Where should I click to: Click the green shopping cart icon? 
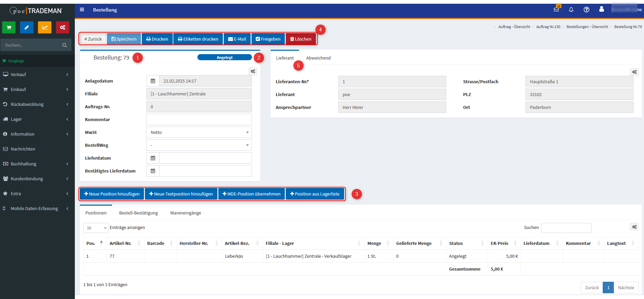click(9, 27)
